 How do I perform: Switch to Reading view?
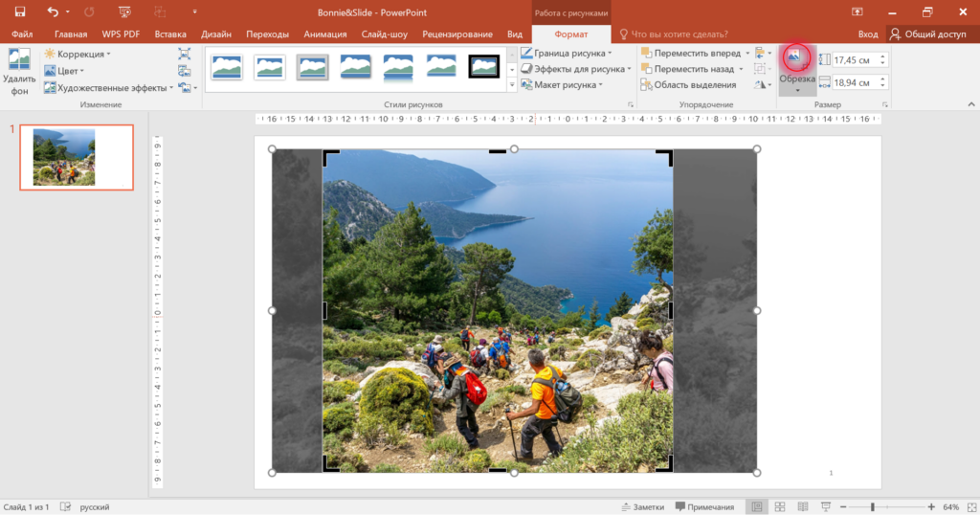803,507
